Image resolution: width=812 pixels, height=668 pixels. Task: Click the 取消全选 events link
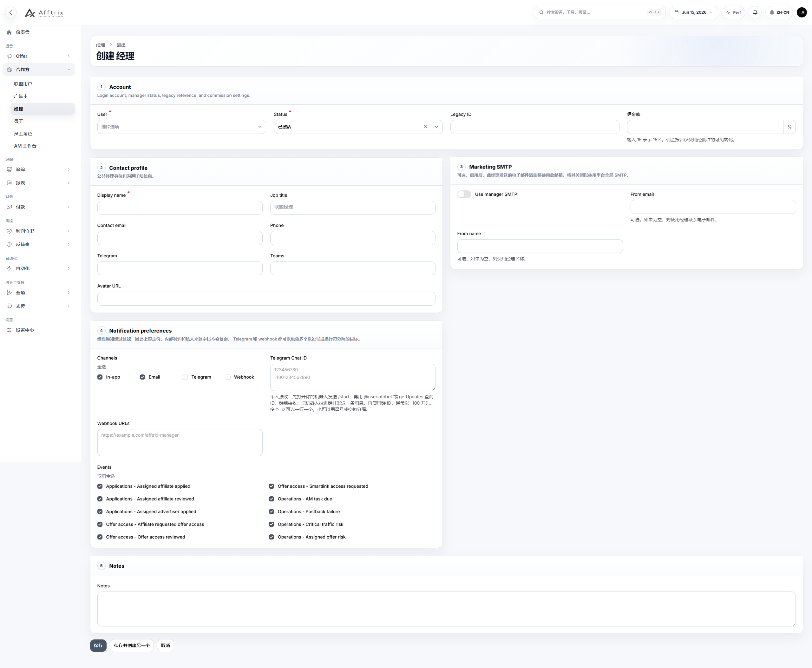point(106,476)
